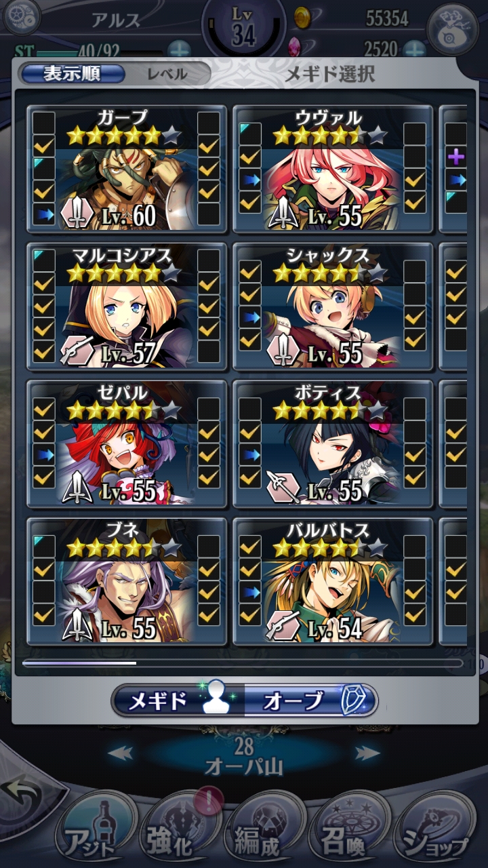
Task: Add gems with the plus next to 2520
Action: point(414,49)
